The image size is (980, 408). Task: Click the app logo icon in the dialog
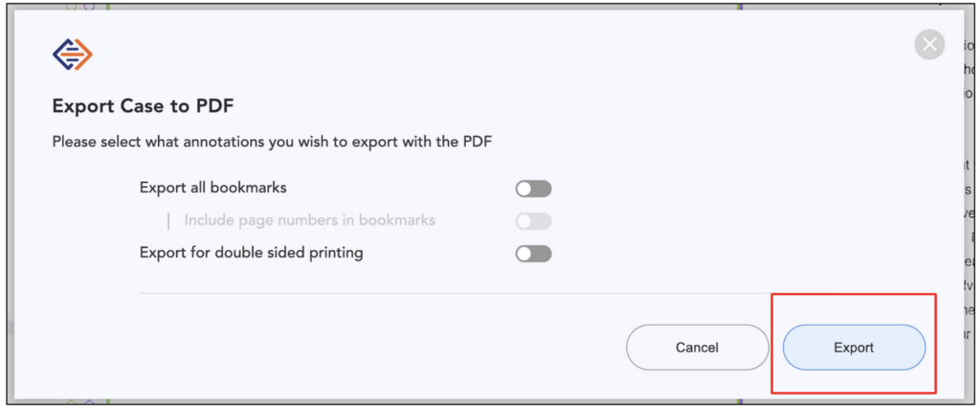click(x=73, y=55)
